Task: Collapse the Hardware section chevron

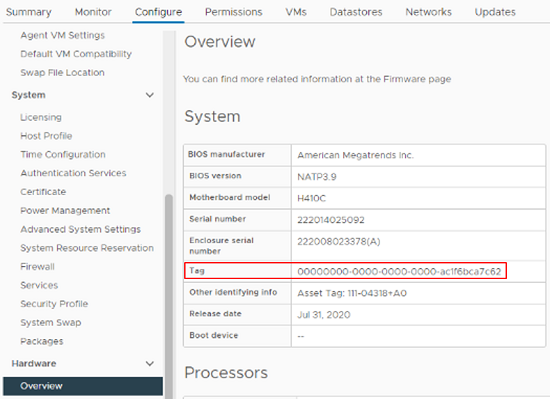Action: click(150, 364)
